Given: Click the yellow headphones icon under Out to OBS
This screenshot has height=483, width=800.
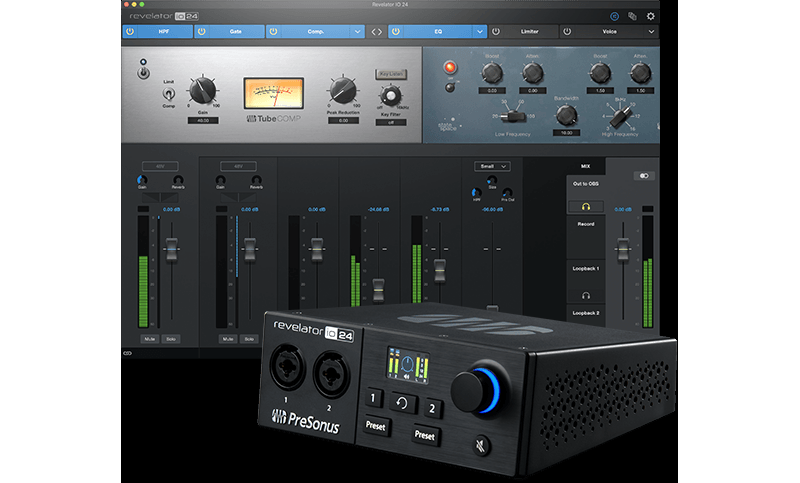Looking at the screenshot, I should pyautogui.click(x=586, y=207).
